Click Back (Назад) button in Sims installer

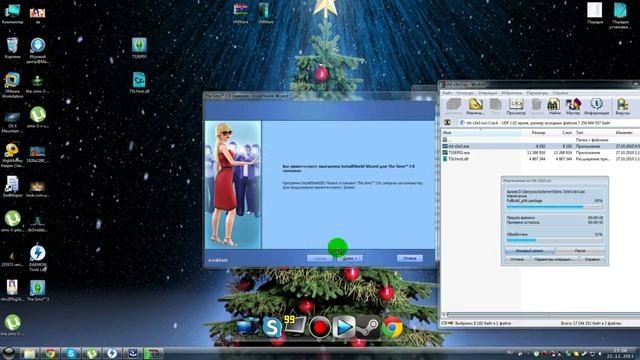tap(320, 258)
